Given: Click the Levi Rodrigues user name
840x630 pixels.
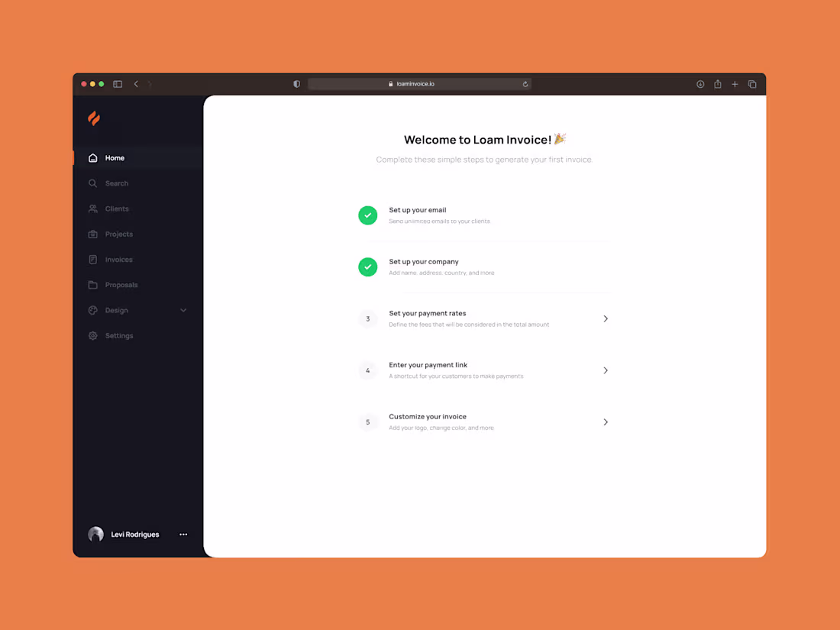Looking at the screenshot, I should point(135,535).
